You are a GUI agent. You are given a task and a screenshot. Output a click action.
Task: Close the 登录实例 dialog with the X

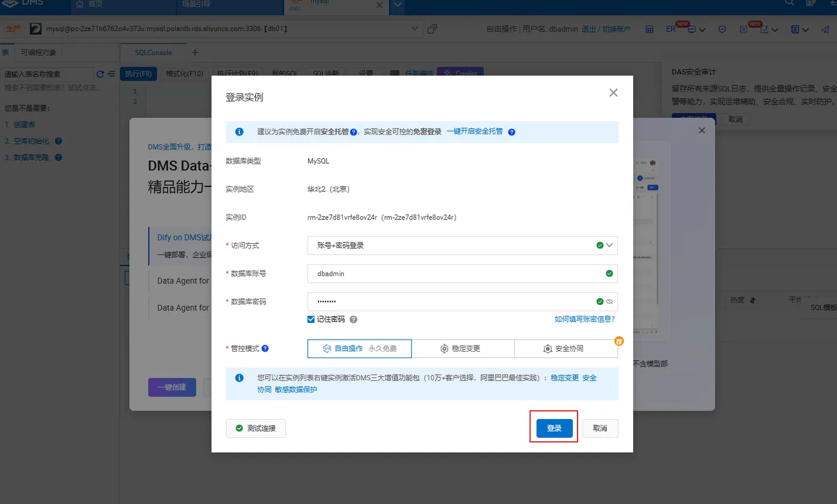click(613, 93)
